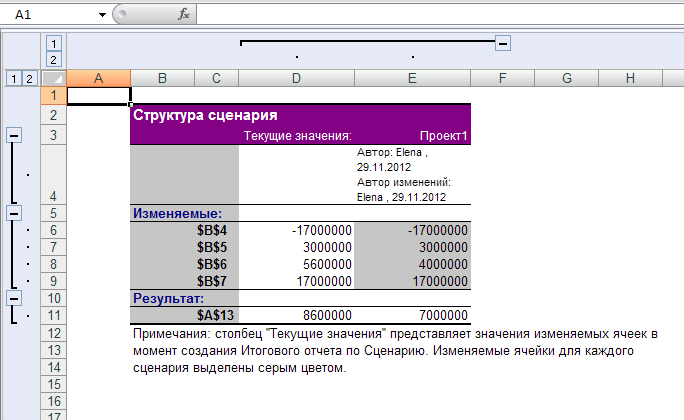This screenshot has height=420, width=684.
Task: Select row 10 header
Action: 54,298
